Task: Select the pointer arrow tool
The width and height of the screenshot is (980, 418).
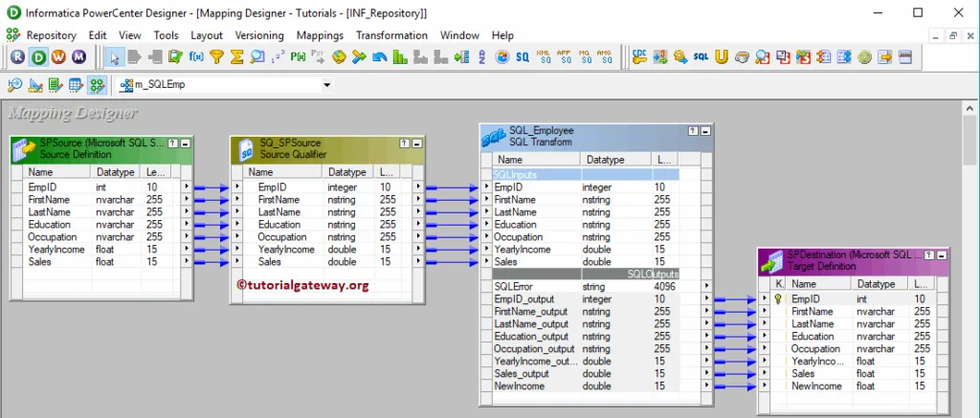Action: pos(115,57)
